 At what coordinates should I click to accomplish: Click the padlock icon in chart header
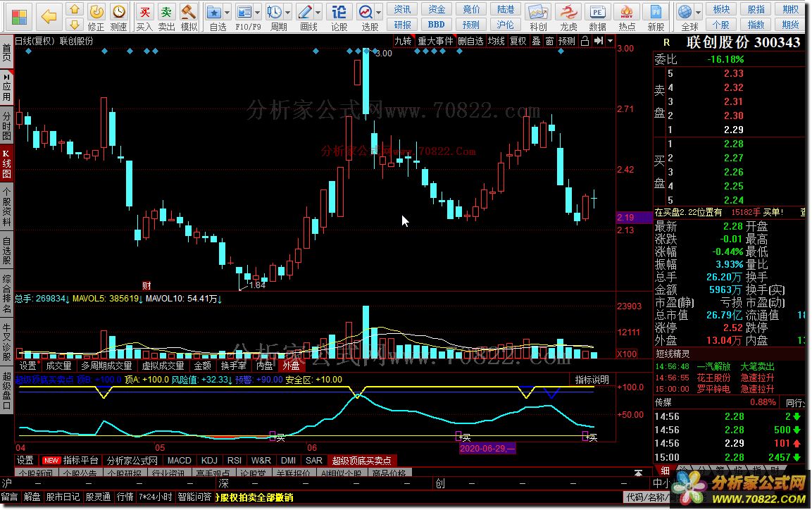[585, 41]
